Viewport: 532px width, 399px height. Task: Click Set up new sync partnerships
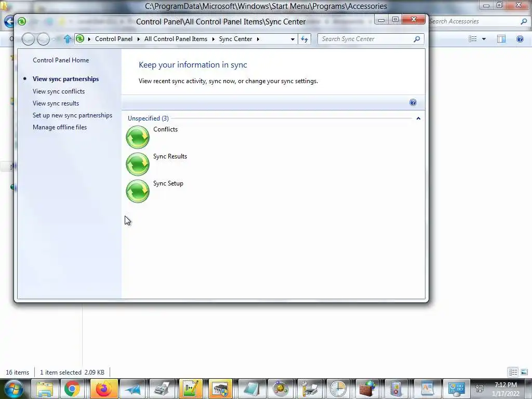pos(73,115)
